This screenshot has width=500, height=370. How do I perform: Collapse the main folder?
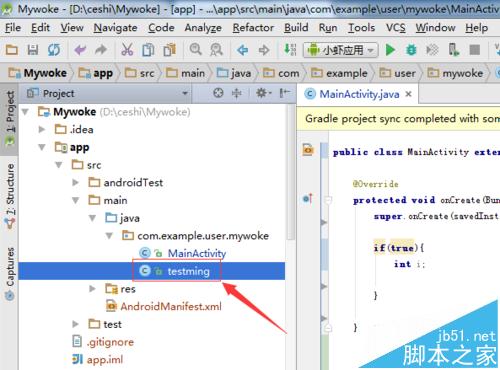(76, 200)
